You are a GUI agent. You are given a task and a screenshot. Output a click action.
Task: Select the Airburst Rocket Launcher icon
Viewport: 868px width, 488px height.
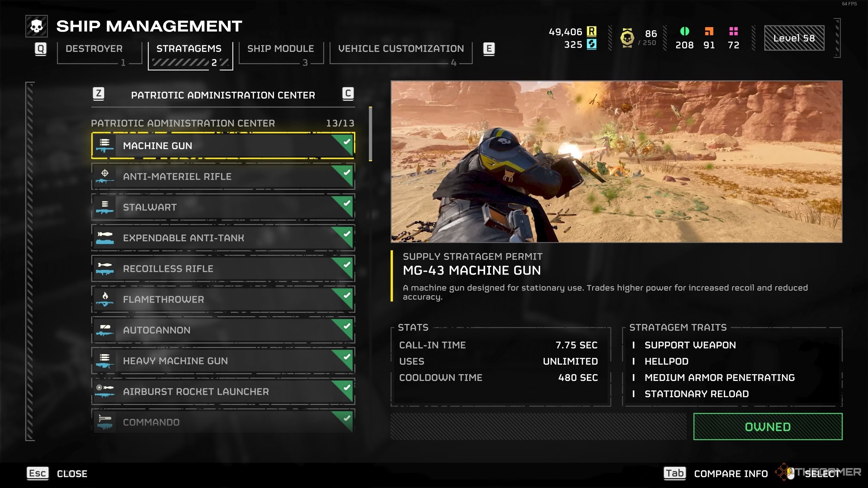(x=104, y=391)
